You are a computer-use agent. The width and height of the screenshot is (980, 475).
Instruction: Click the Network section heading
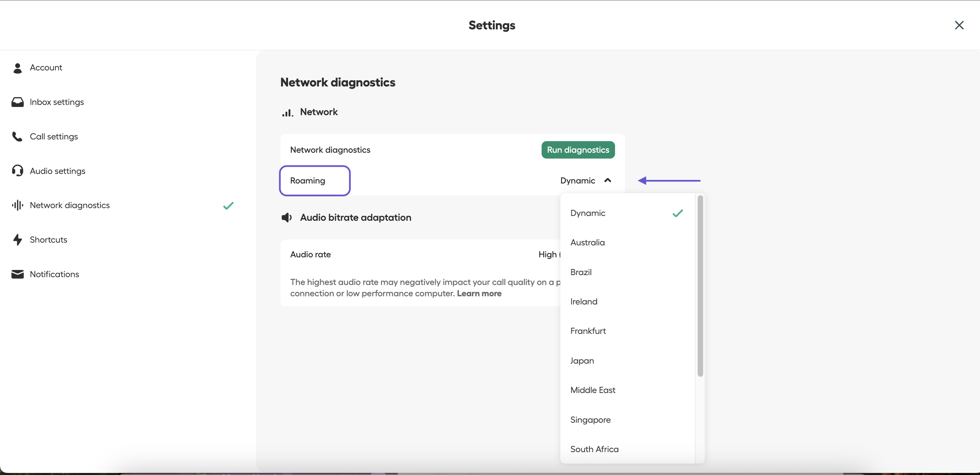(x=319, y=112)
